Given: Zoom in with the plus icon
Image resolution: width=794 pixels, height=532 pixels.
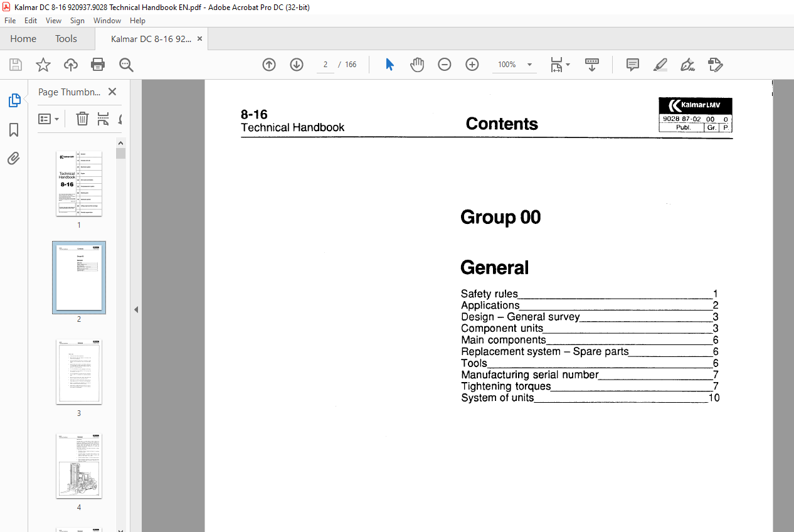Looking at the screenshot, I should pos(472,65).
